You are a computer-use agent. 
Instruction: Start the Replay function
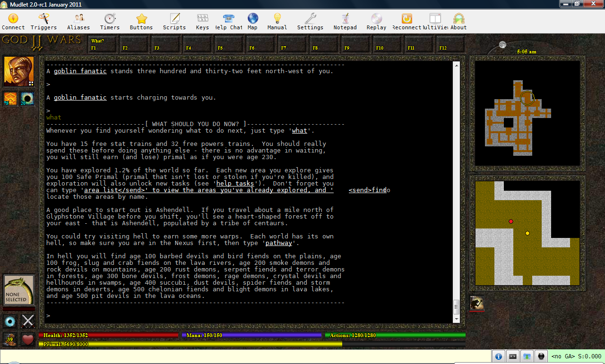(376, 22)
